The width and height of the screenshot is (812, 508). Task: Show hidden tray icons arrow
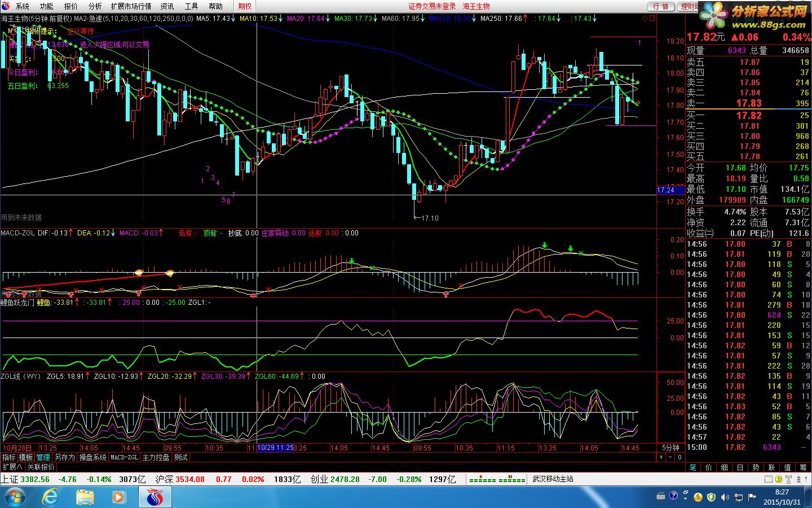[686, 499]
